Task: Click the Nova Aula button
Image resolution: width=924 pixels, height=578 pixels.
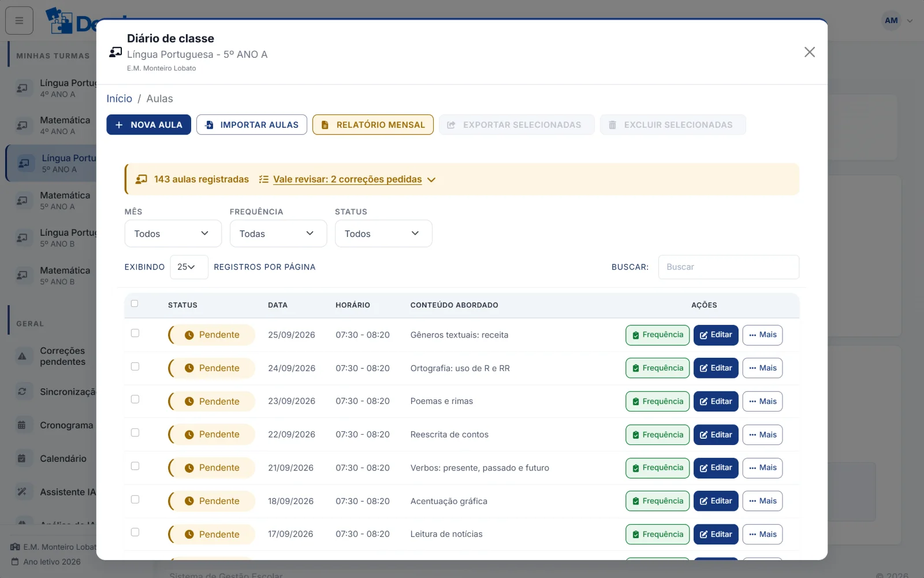Action: click(148, 125)
